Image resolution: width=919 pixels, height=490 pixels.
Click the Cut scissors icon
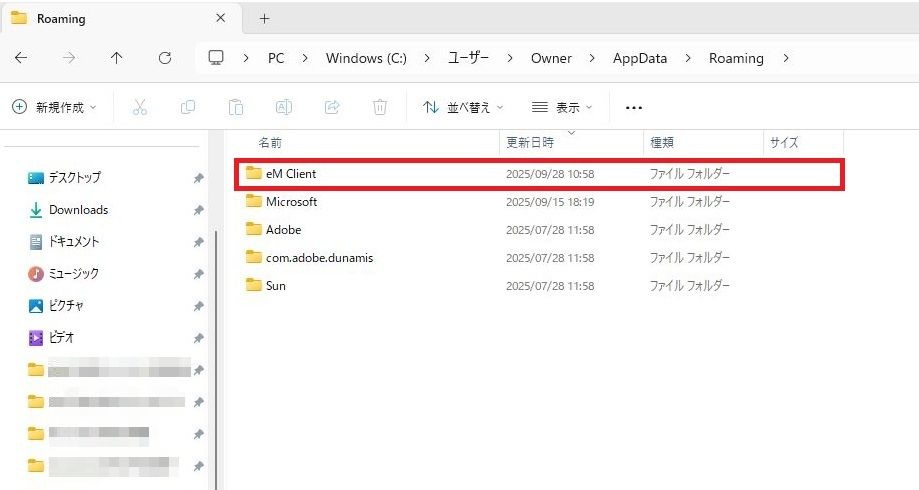[140, 107]
